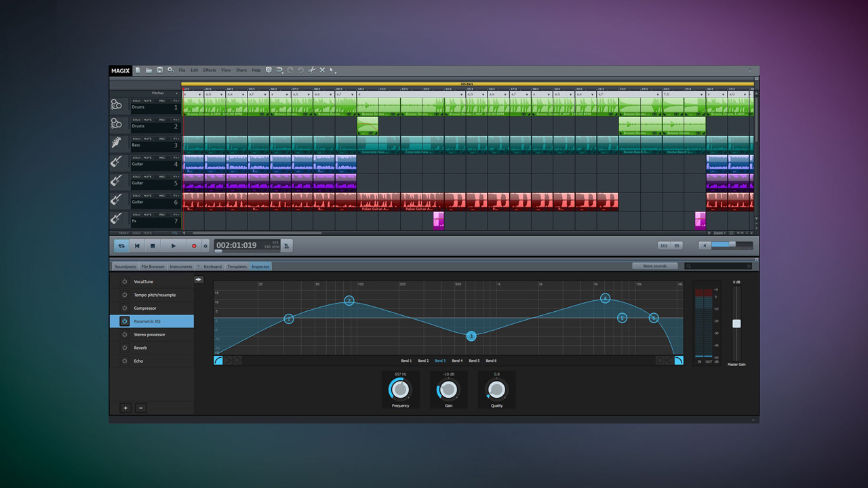Solo the Drums track 1

tap(136, 101)
